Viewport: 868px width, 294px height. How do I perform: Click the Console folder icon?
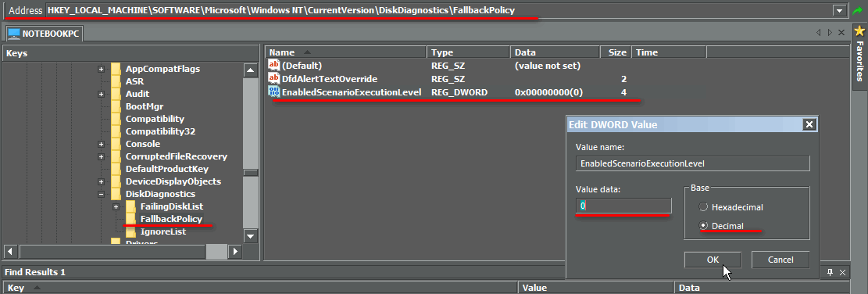pyautogui.click(x=116, y=144)
